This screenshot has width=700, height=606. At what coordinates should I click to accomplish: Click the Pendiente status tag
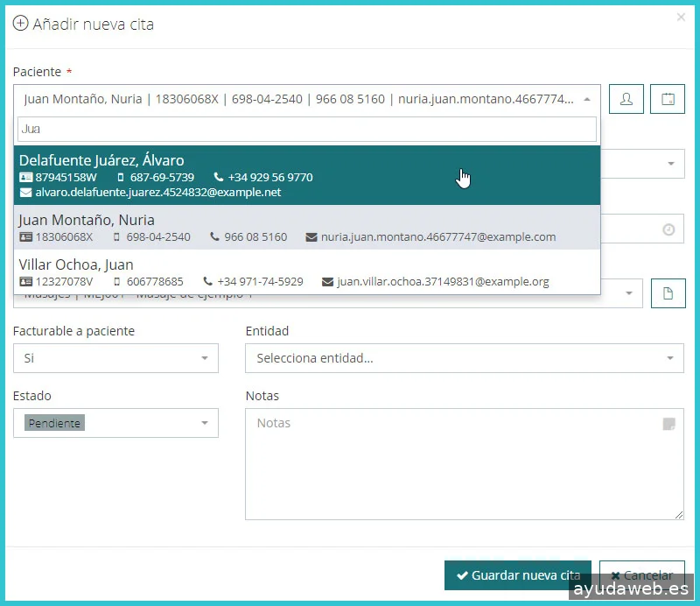click(x=54, y=423)
